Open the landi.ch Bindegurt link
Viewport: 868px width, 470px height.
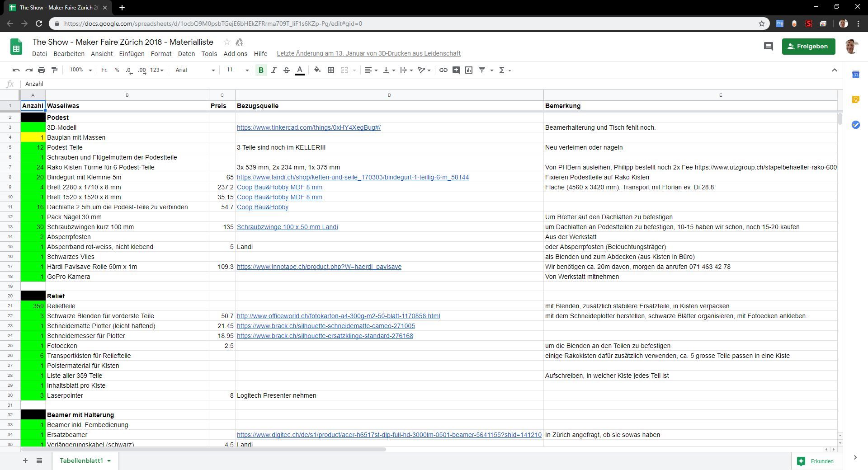click(353, 177)
